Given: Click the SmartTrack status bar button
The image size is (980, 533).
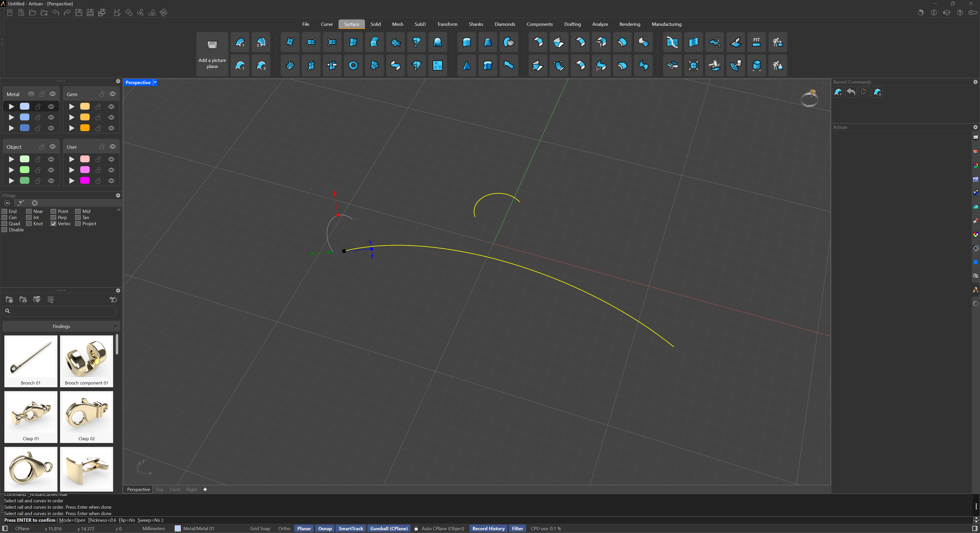Looking at the screenshot, I should pos(351,528).
